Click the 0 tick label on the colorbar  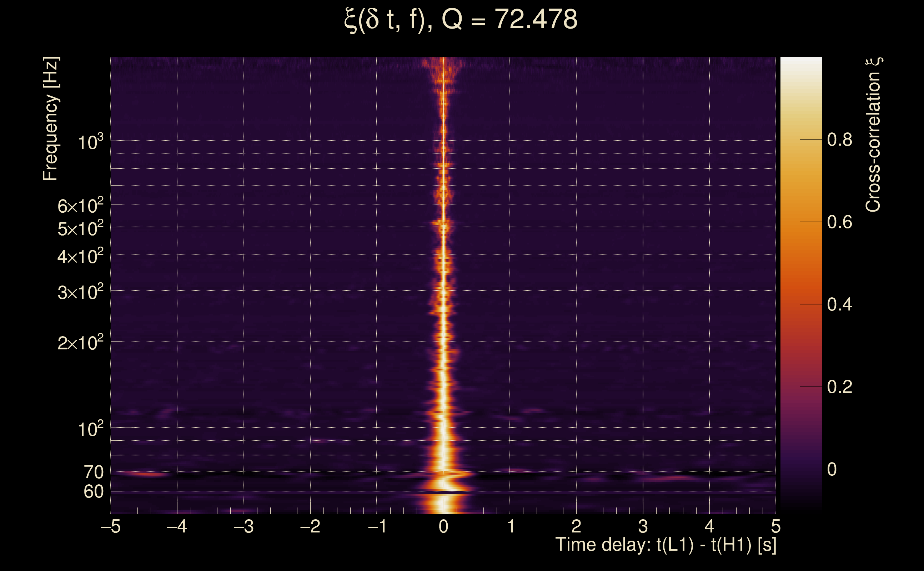pos(832,469)
